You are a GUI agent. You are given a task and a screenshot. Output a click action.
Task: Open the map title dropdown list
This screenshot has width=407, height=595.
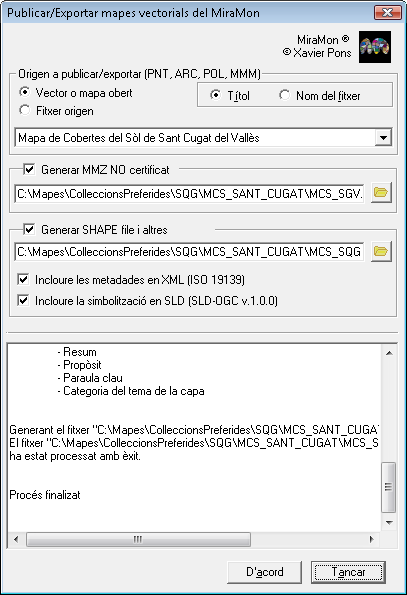383,138
